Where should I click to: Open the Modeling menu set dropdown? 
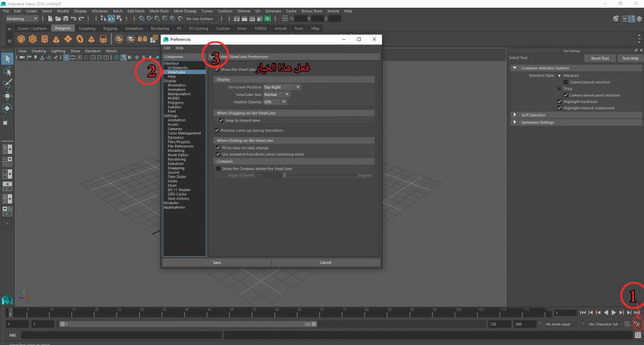point(22,19)
